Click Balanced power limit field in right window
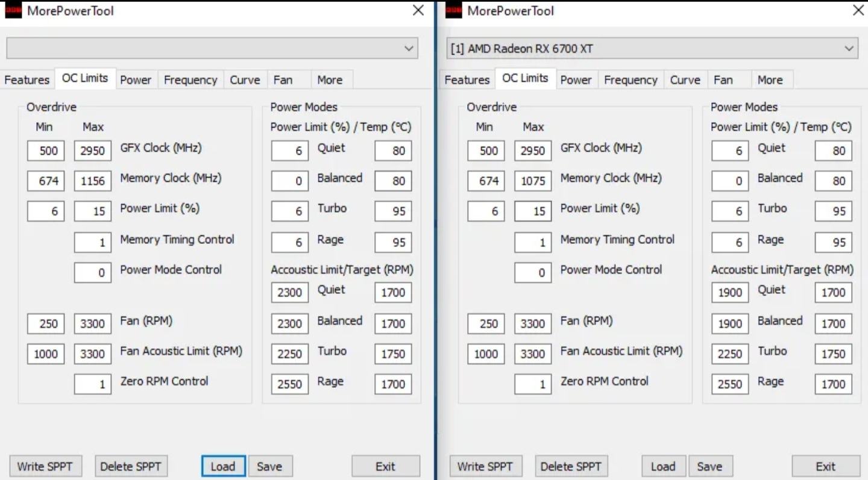868x480 pixels. pyautogui.click(x=730, y=181)
